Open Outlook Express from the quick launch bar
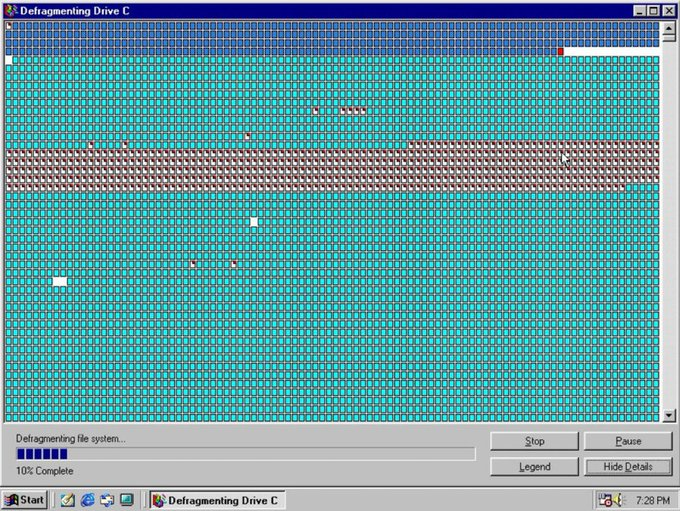This screenshot has width=680, height=511. pyautogui.click(x=107, y=500)
